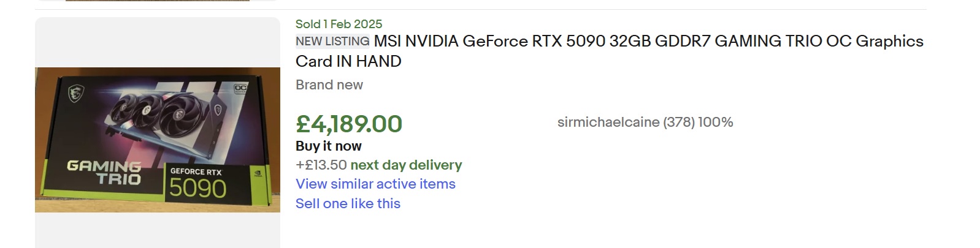The image size is (980, 248).
Task: Click the partial listing image at the top
Action: click(x=158, y=1)
